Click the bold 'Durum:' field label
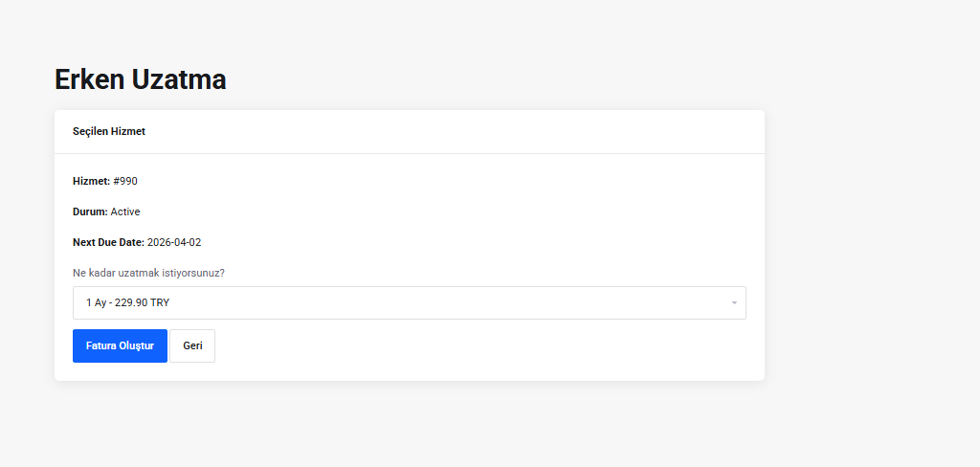Viewport: 980px width, 467px height. point(90,211)
